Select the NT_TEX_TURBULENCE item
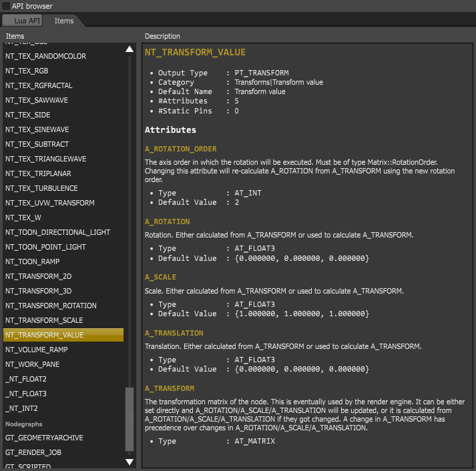476x471 pixels. pos(41,188)
